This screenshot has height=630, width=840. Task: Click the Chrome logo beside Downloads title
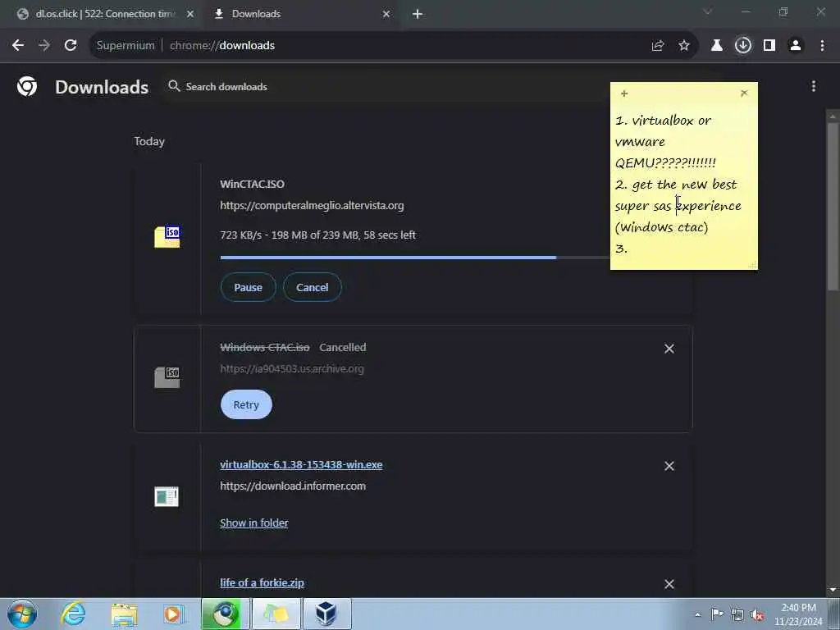click(27, 86)
